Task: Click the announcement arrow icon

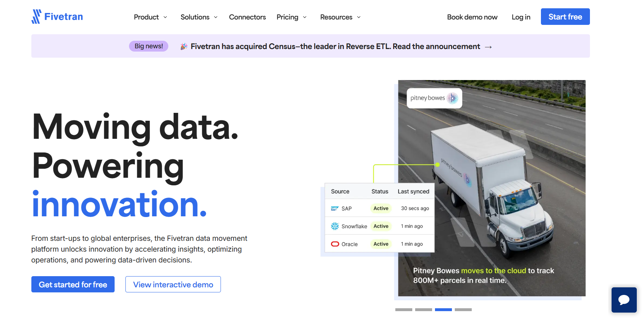Action: [x=488, y=47]
